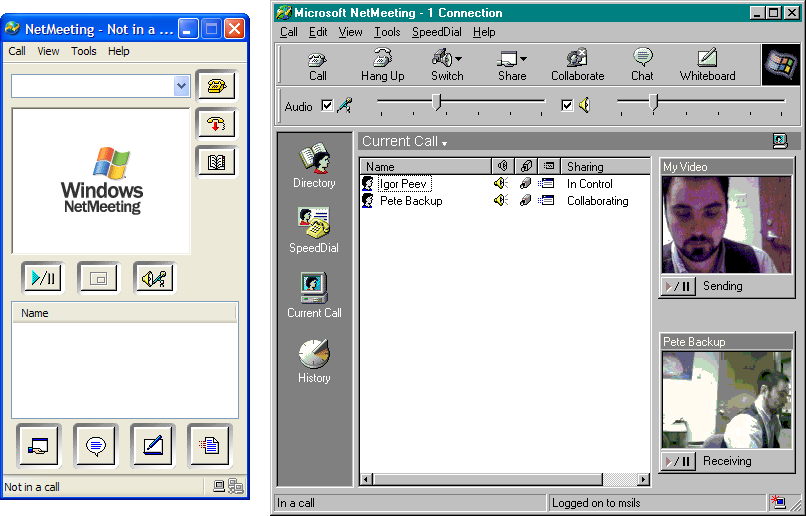Viewport: 806px width, 516px height.
Task: Click the horizontal scrollbar right arrow
Action: pyautogui.click(x=643, y=480)
